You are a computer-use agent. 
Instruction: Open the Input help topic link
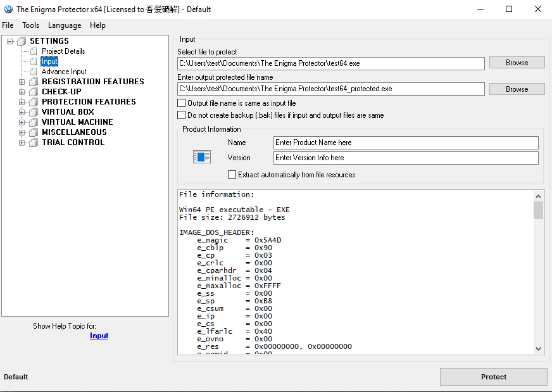pyautogui.click(x=99, y=336)
